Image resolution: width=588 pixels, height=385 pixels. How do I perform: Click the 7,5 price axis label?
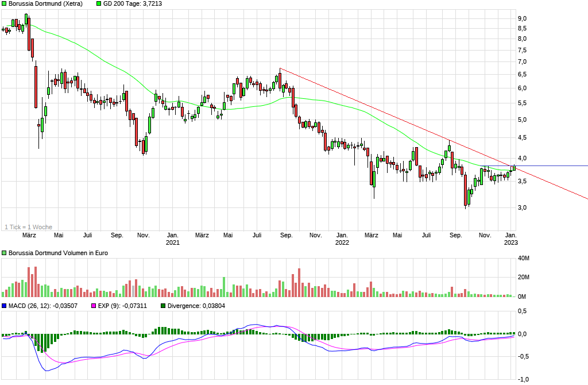tap(522, 51)
